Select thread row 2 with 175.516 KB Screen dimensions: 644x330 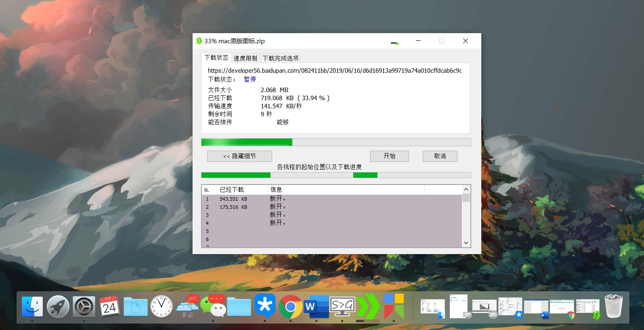pos(332,207)
